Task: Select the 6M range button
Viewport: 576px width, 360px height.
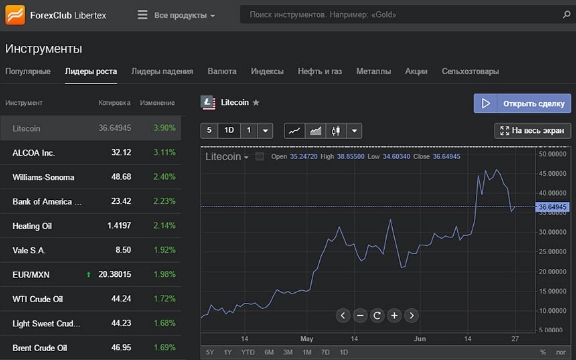Action: [x=269, y=352]
